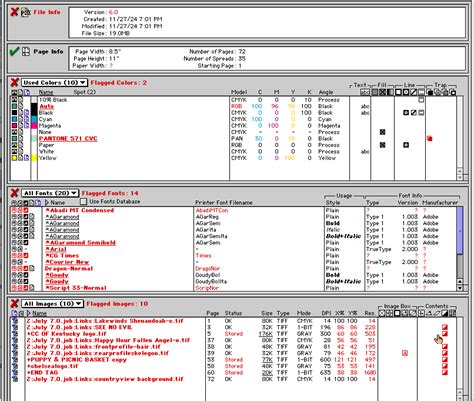Open the Used Colors (10) dropdown
The width and height of the screenshot is (474, 401).
click(54, 82)
